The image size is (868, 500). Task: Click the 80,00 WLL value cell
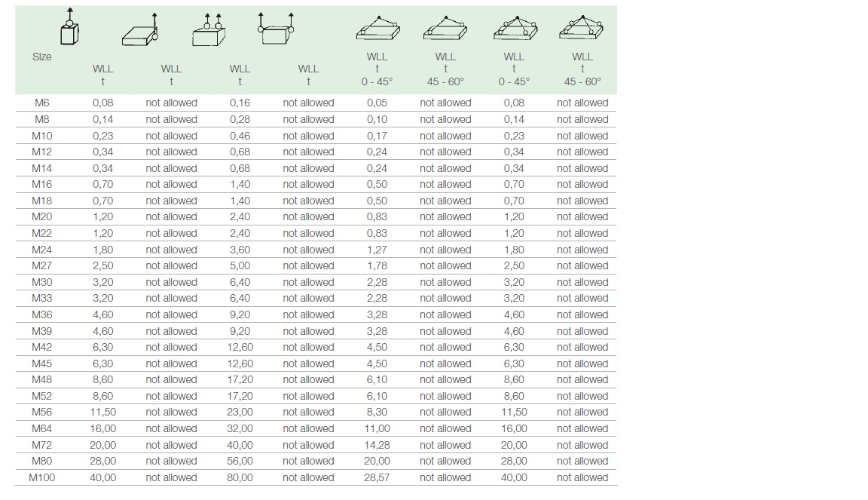point(240,477)
